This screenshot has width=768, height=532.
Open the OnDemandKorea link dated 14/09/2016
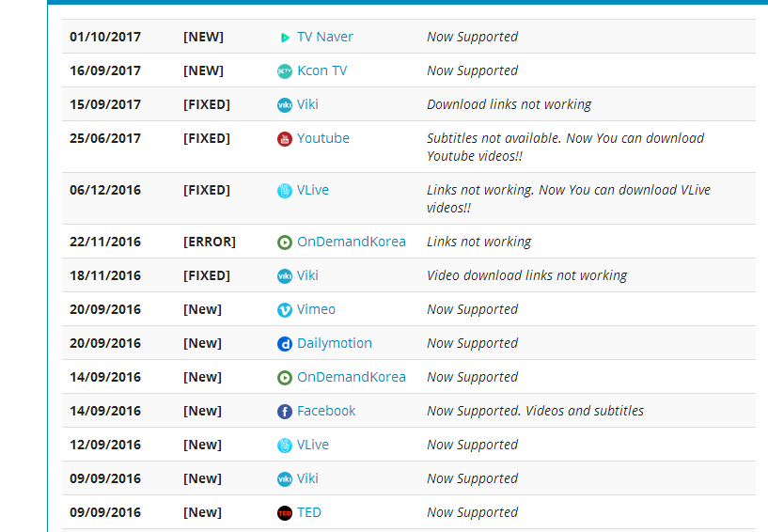click(352, 377)
